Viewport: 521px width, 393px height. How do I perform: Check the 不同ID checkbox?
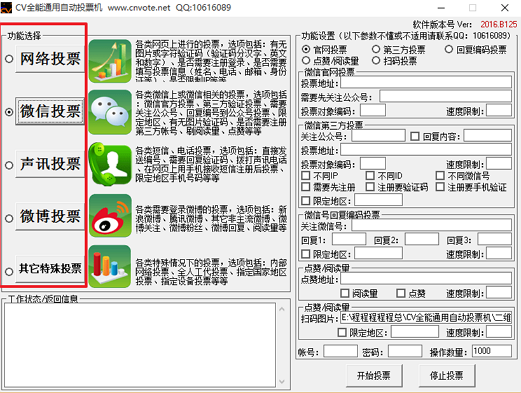pyautogui.click(x=370, y=175)
